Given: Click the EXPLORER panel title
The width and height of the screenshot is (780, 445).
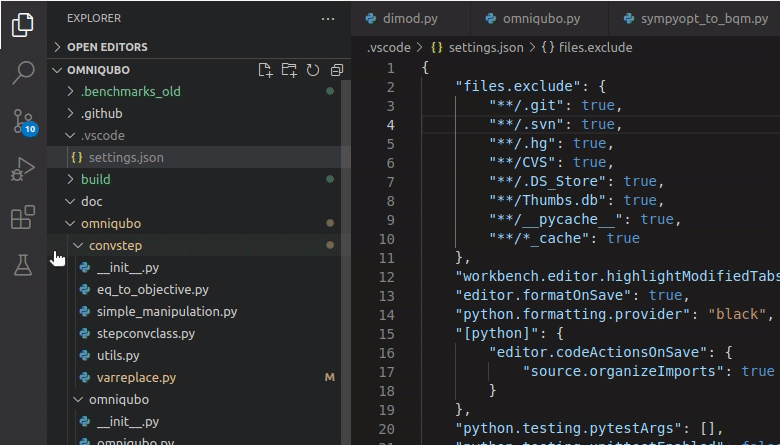Looking at the screenshot, I should pos(94,18).
